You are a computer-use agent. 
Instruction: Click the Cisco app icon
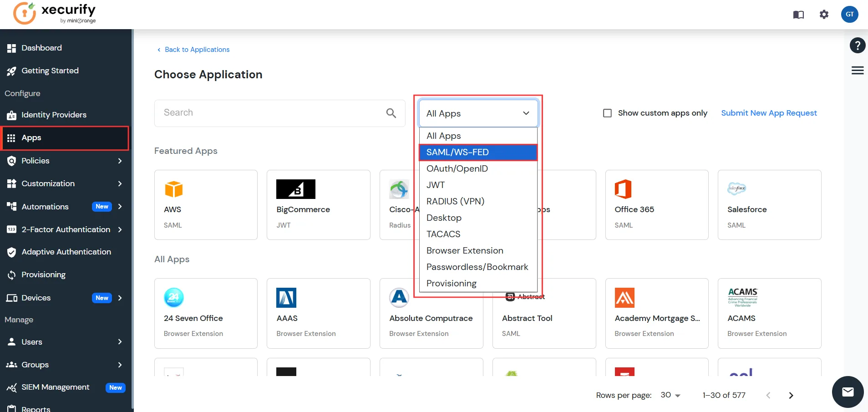(x=399, y=189)
